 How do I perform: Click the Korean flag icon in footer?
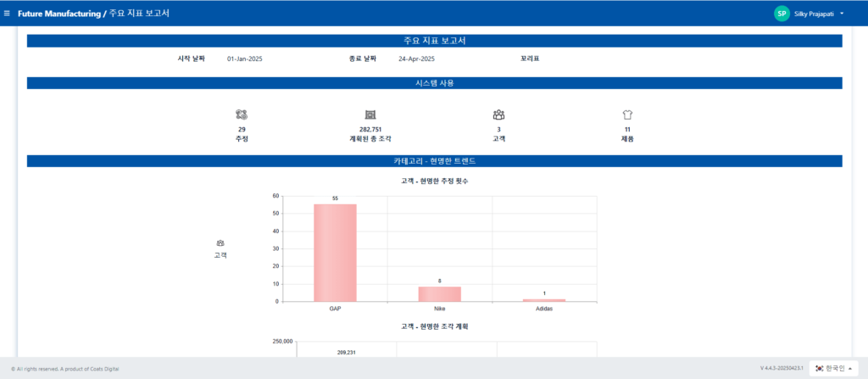pyautogui.click(x=820, y=368)
